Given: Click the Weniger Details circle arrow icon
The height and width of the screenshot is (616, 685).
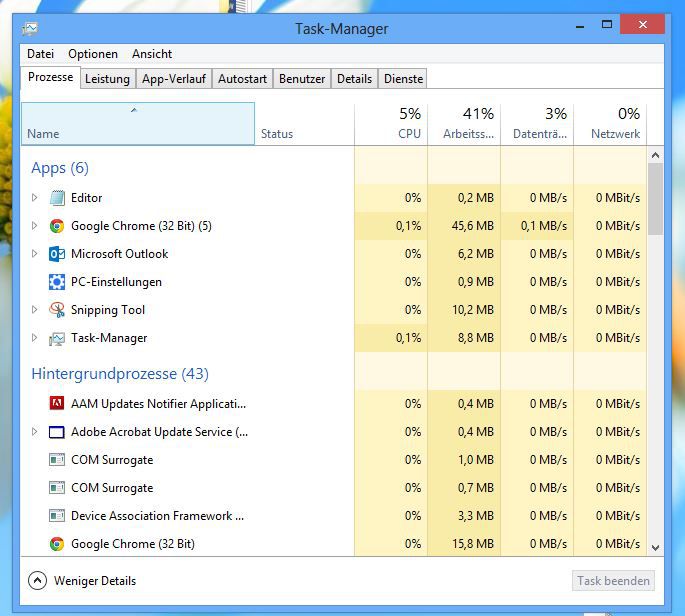Looking at the screenshot, I should click(38, 581).
